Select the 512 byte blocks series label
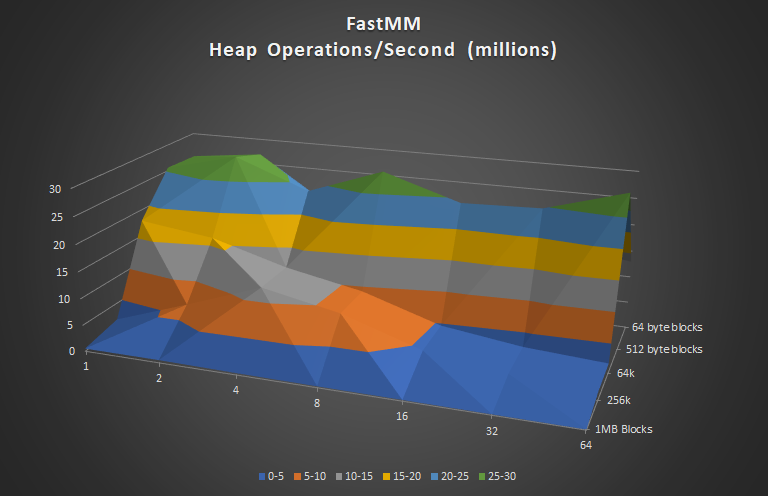 (x=664, y=349)
